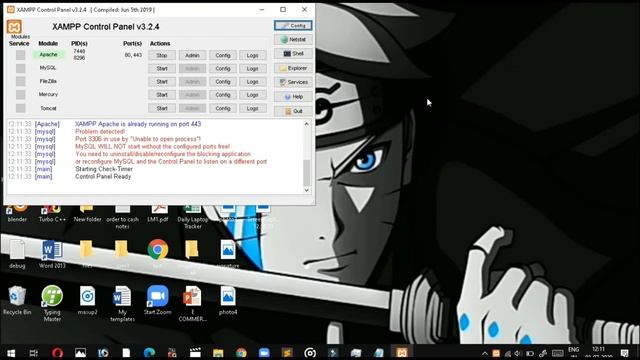640x360 pixels.
Task: Open Microsoft Edge from the taskbar
Action: [149, 353]
